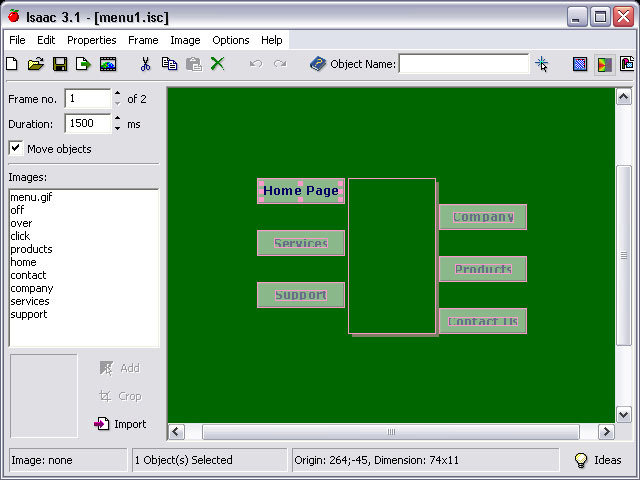Select the Home Page button on canvas
Screen dimensions: 640x480
coord(301,191)
